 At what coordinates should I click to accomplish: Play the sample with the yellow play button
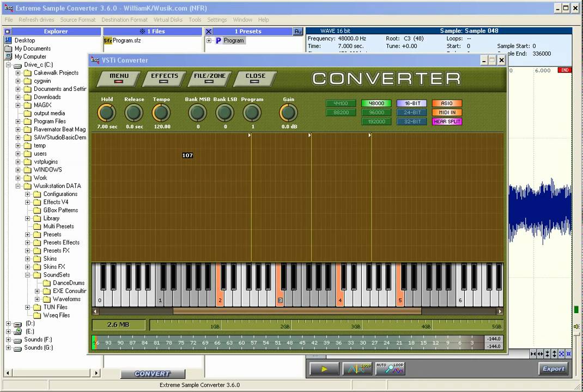pos(324,369)
